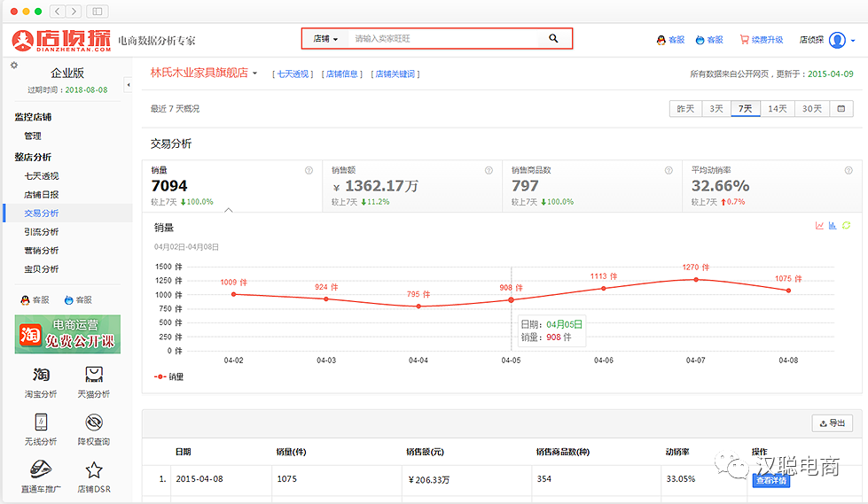Go to 引流分析 in the sidebar

coord(42,232)
